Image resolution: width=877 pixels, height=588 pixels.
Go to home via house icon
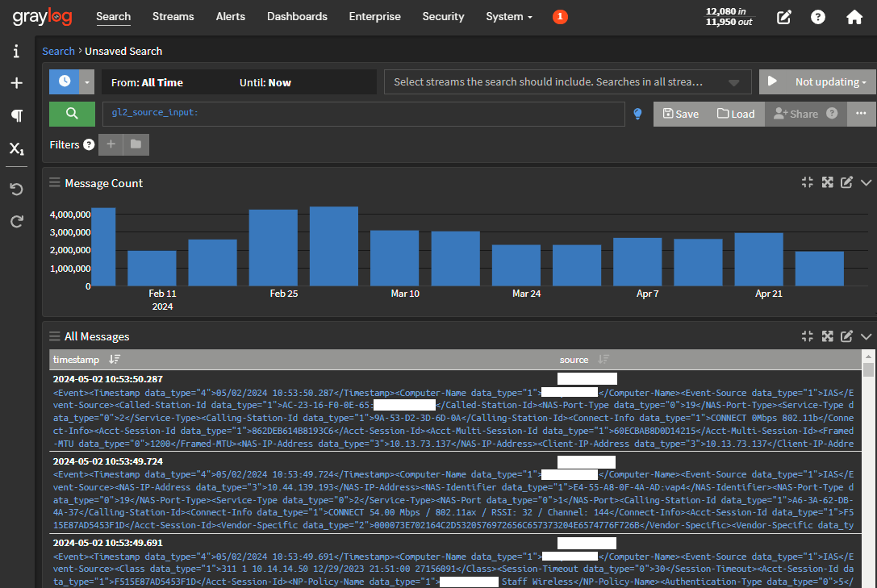(854, 17)
